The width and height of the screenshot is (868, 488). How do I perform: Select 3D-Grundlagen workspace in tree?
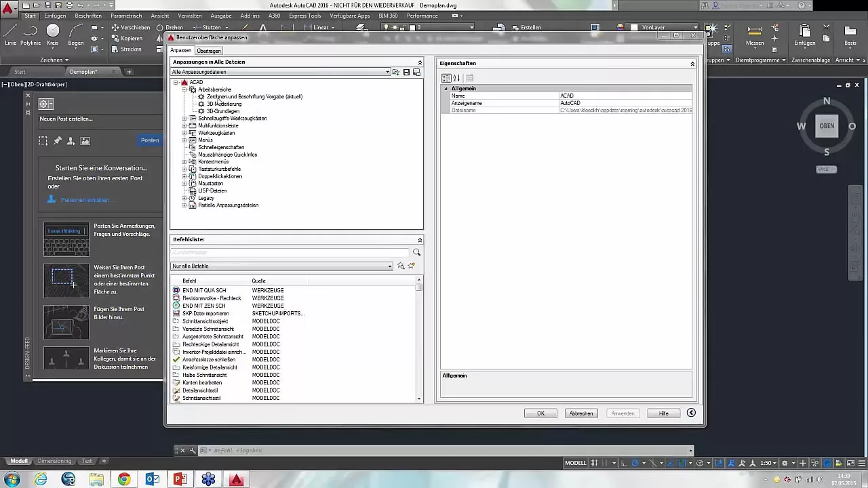223,111
